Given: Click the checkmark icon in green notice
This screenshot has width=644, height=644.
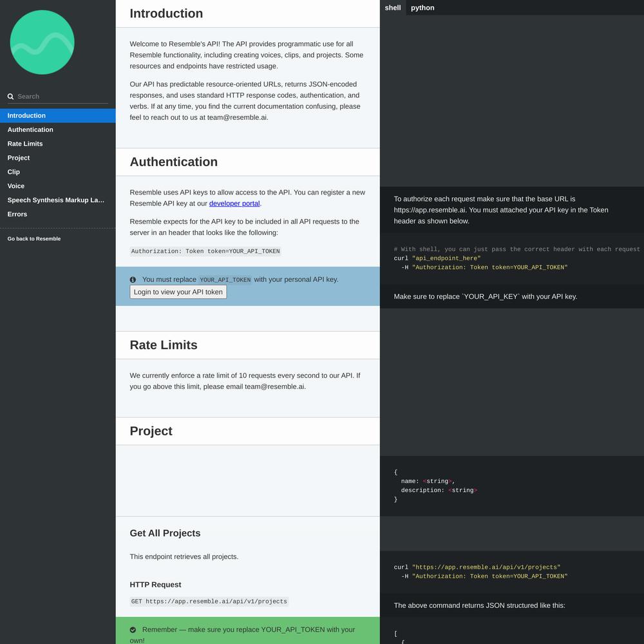Looking at the screenshot, I should [133, 630].
